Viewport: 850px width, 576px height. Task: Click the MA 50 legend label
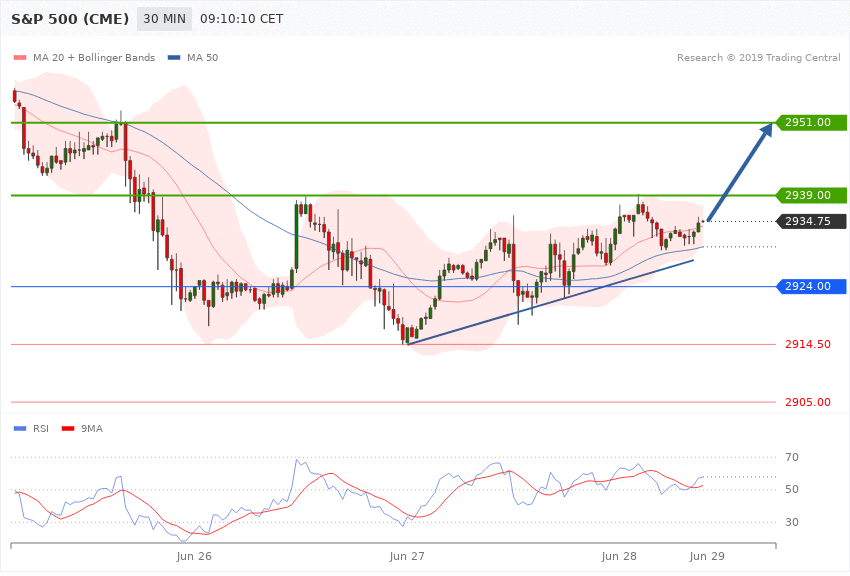203,57
